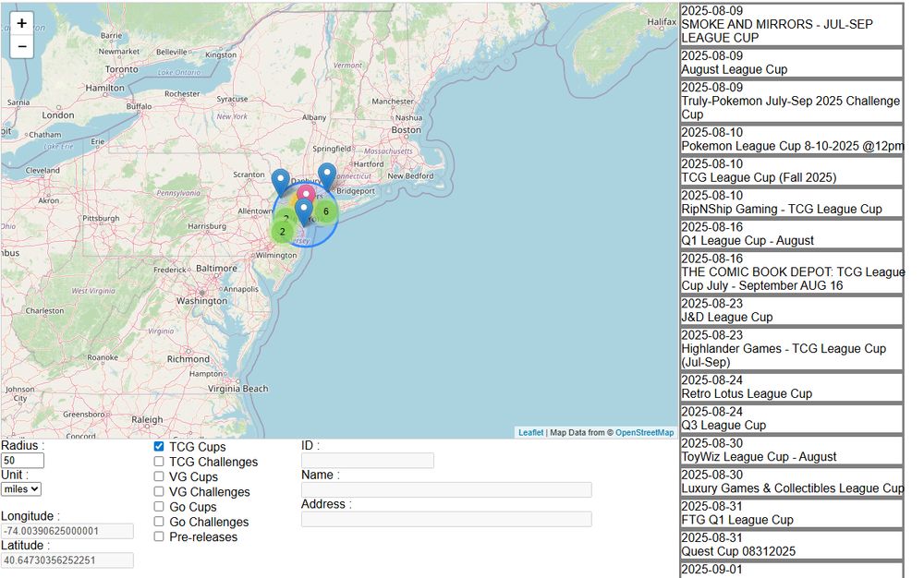Choose the August League Cup event

point(792,63)
